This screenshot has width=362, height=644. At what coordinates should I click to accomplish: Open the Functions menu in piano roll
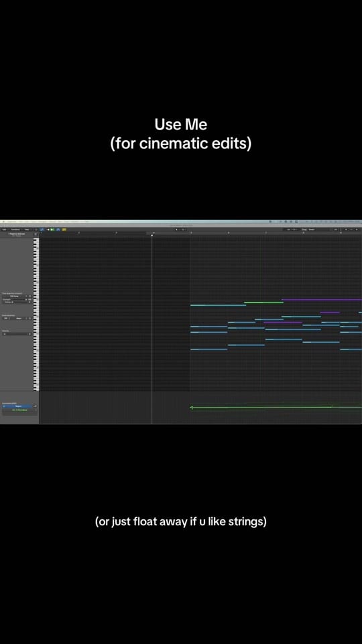coord(15,229)
